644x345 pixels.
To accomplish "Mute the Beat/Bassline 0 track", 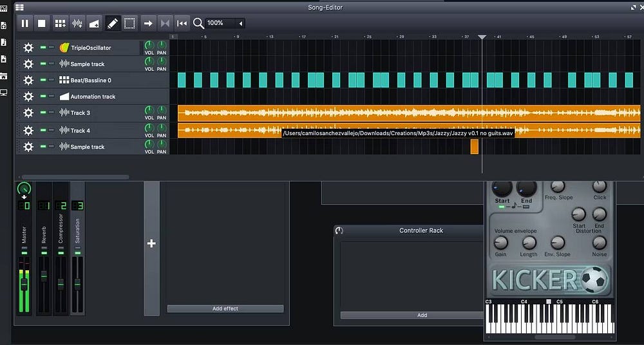I will (x=43, y=80).
